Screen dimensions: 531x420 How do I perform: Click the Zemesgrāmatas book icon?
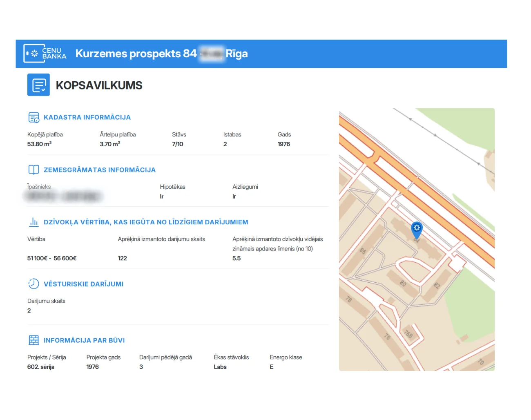[34, 170]
